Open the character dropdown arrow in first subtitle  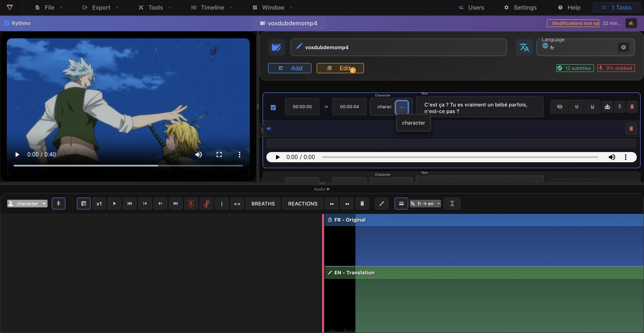point(402,107)
